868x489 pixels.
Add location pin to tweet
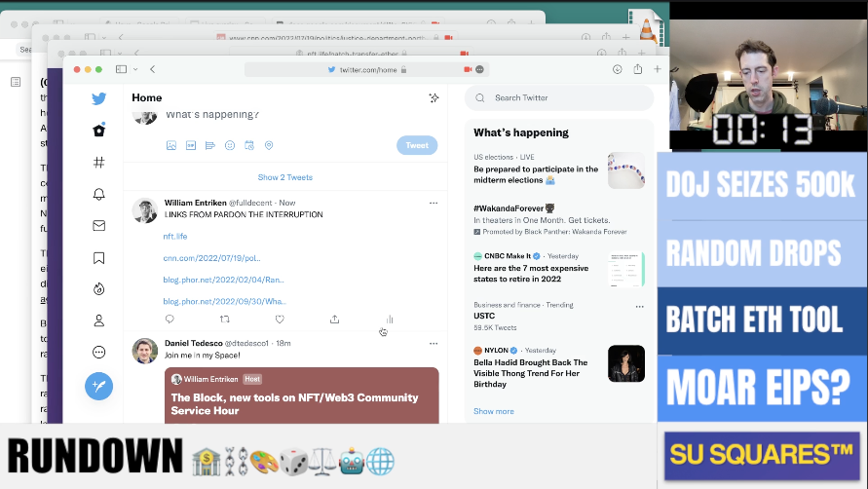tap(269, 145)
